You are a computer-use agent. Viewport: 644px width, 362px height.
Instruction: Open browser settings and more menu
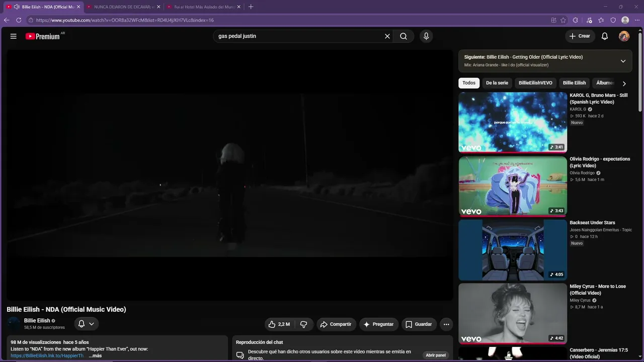pyautogui.click(x=637, y=20)
